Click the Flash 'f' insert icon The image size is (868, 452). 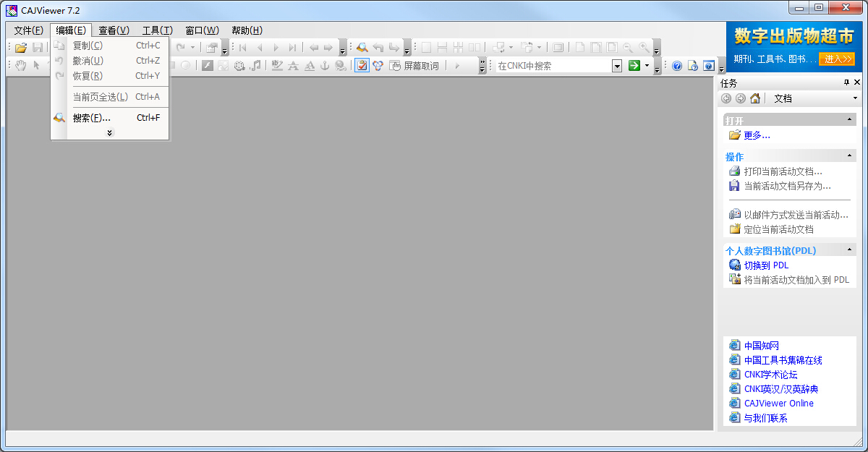208,66
